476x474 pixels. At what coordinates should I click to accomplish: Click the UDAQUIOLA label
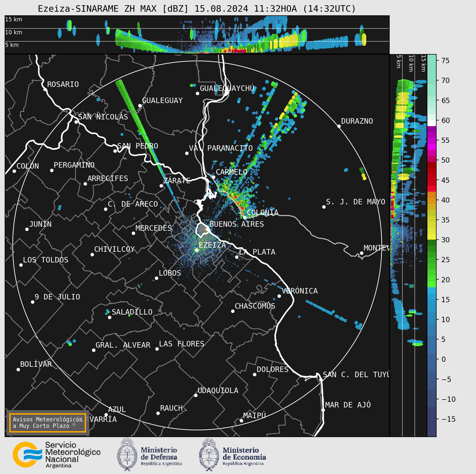coord(218,391)
